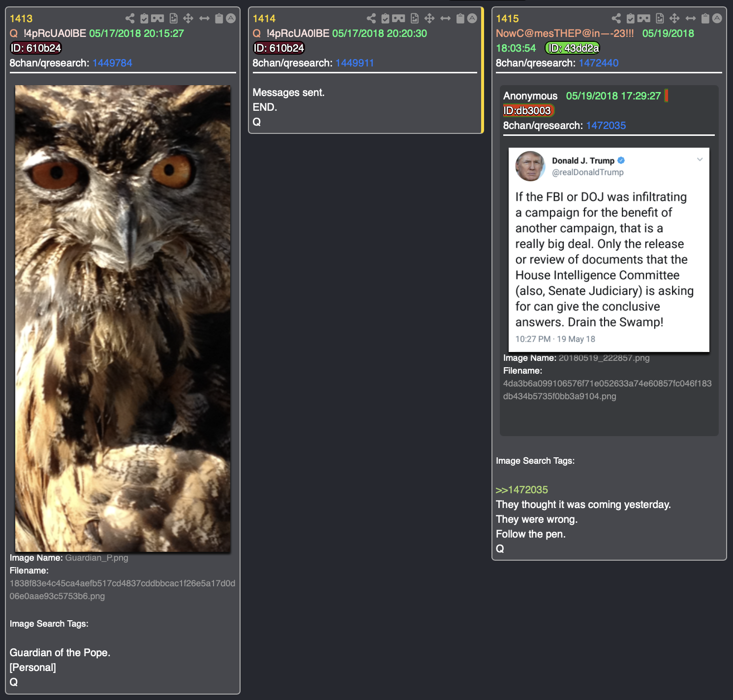Click image name 20180519_222857.png
The image size is (733, 700).
click(x=604, y=358)
